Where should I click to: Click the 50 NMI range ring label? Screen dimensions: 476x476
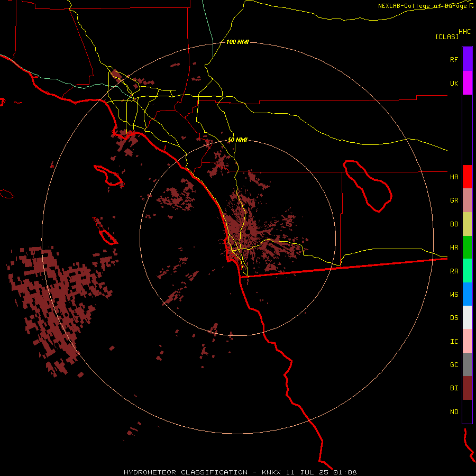click(237, 140)
